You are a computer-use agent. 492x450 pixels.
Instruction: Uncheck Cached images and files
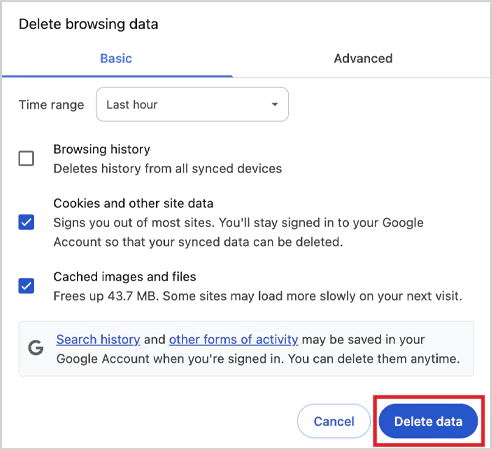(26, 286)
